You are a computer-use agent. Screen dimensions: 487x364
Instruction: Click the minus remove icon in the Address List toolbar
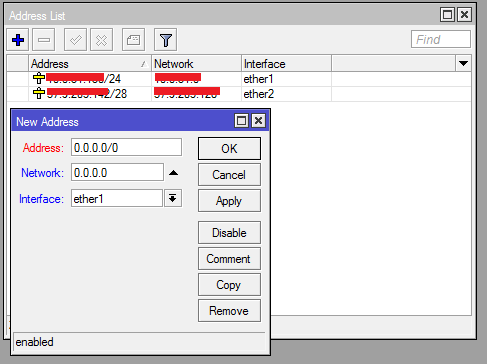pyautogui.click(x=44, y=40)
